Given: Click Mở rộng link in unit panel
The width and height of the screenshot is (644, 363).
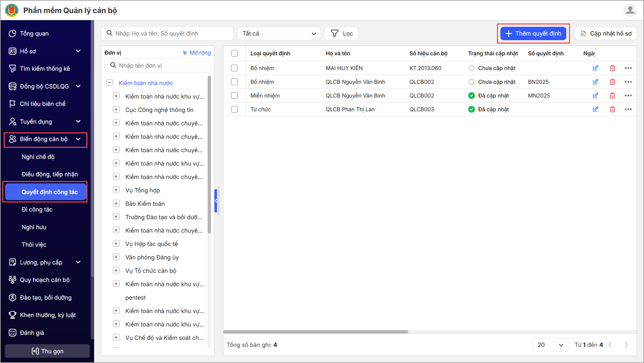Looking at the screenshot, I should pos(197,53).
